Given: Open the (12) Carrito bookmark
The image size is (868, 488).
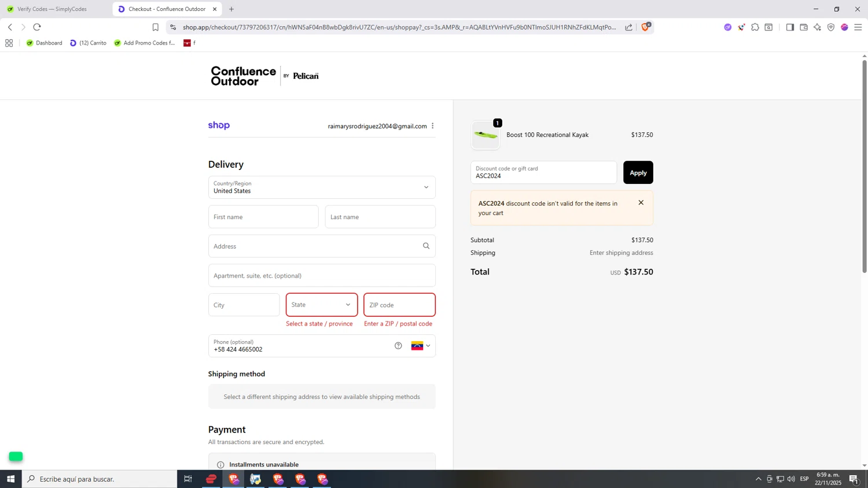Looking at the screenshot, I should pos(88,43).
